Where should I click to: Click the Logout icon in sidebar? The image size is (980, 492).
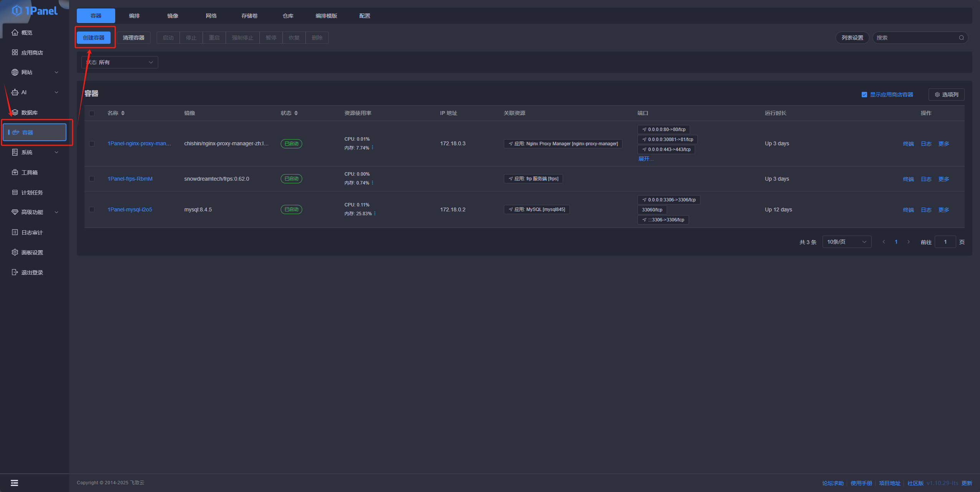point(15,272)
